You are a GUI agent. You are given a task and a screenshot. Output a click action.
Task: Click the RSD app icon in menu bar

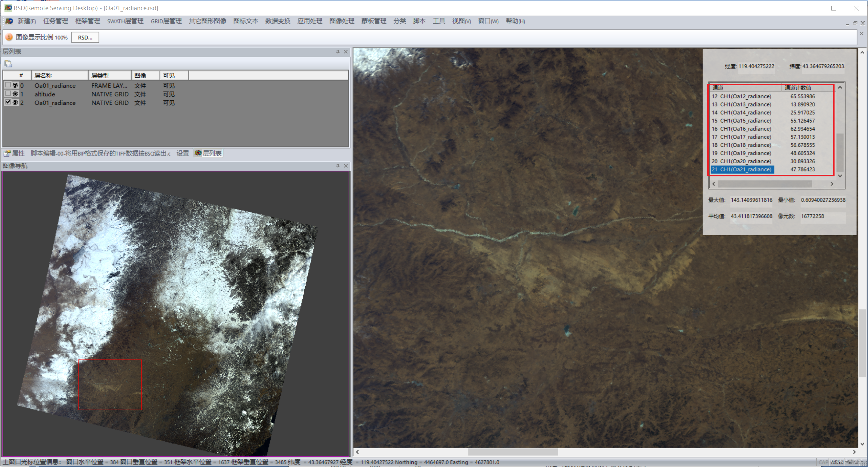click(x=9, y=21)
